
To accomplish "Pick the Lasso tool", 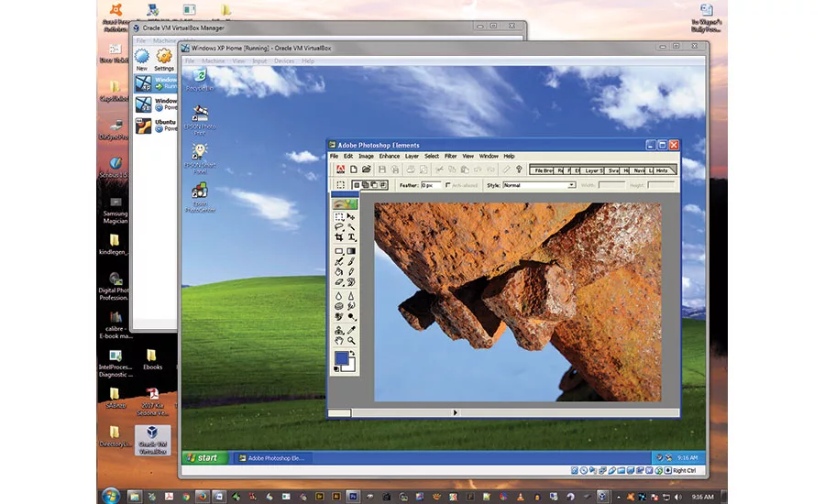I will pyautogui.click(x=339, y=226).
